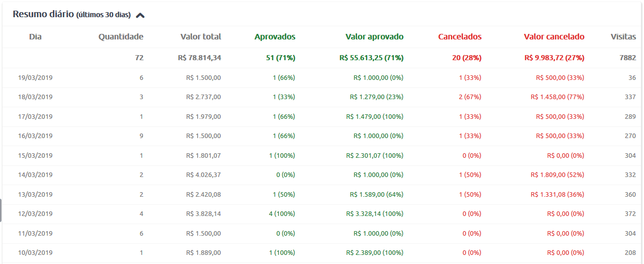Select approved '1 (33%)' on 18/03/2019
644x264 pixels.
pos(284,97)
